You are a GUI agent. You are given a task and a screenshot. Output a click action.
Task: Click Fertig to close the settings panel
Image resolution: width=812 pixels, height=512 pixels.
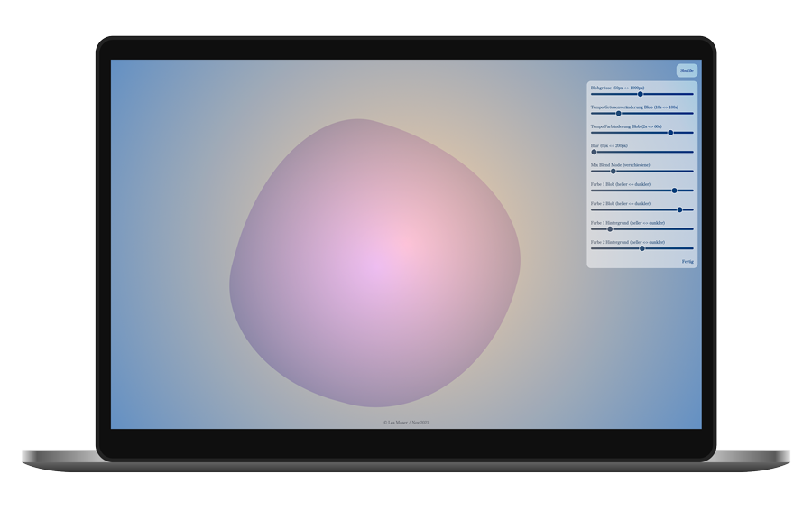[x=687, y=261]
